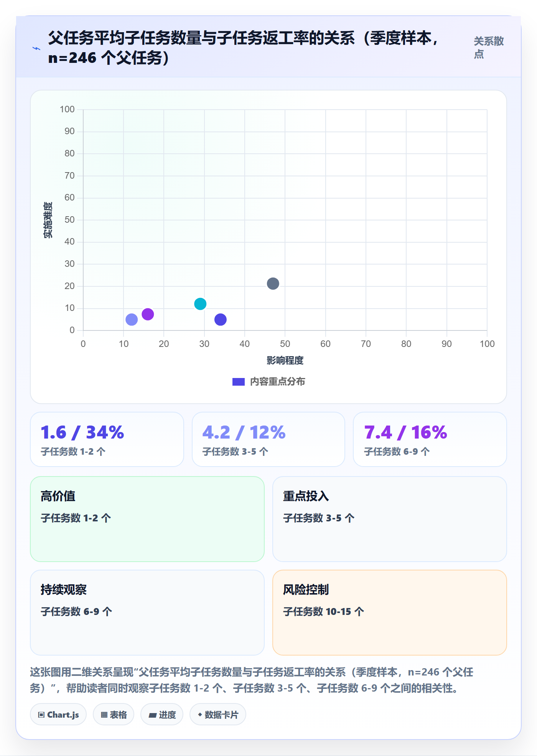Click the dark indigo scatter point
Viewport: 537px width, 756px height.
pyautogui.click(x=221, y=319)
